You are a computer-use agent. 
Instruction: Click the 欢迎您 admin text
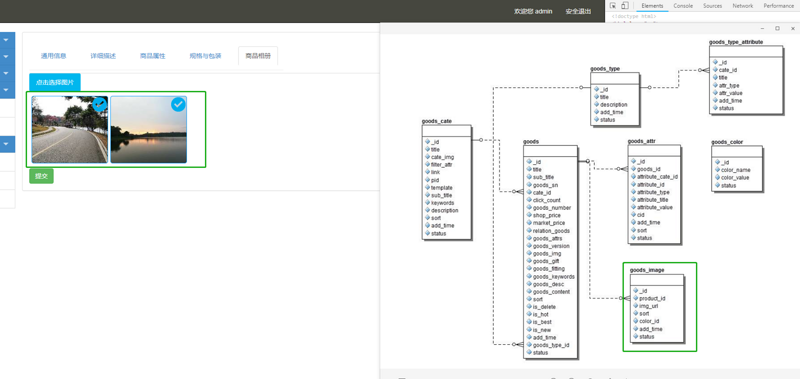[533, 11]
